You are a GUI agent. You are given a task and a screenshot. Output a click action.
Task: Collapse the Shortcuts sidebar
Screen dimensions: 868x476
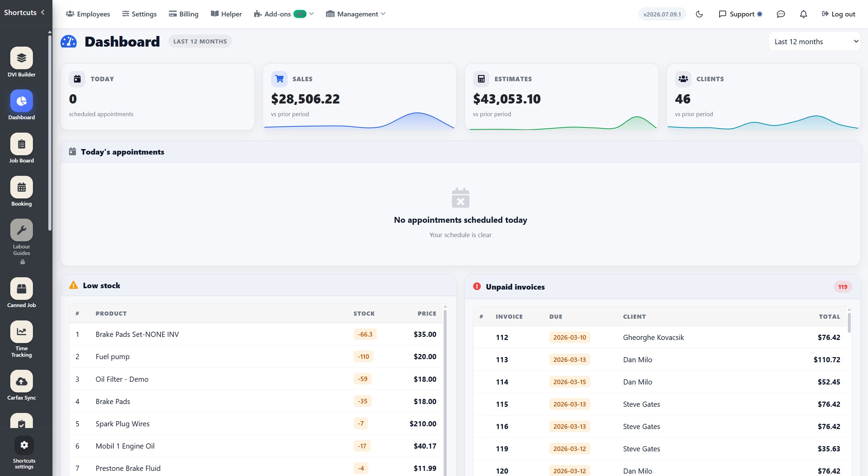point(43,12)
